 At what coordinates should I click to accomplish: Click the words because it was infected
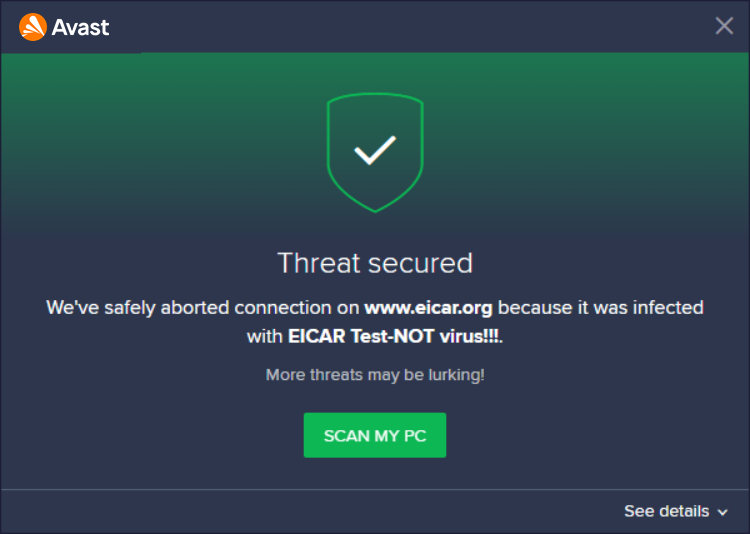(x=601, y=307)
